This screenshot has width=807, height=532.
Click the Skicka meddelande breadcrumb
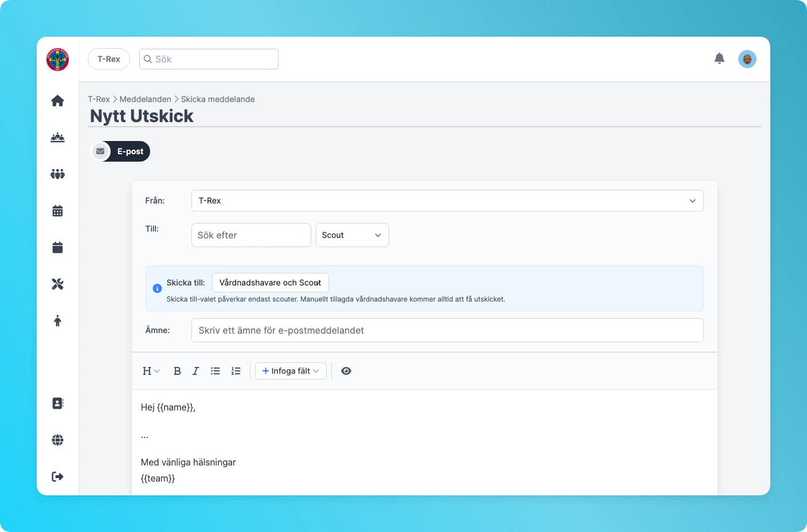(x=218, y=99)
